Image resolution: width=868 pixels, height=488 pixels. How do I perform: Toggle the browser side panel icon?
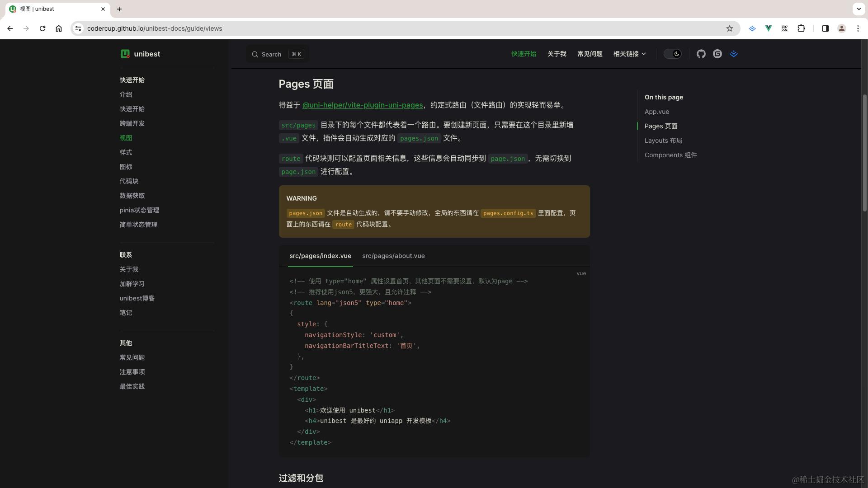pos(826,28)
